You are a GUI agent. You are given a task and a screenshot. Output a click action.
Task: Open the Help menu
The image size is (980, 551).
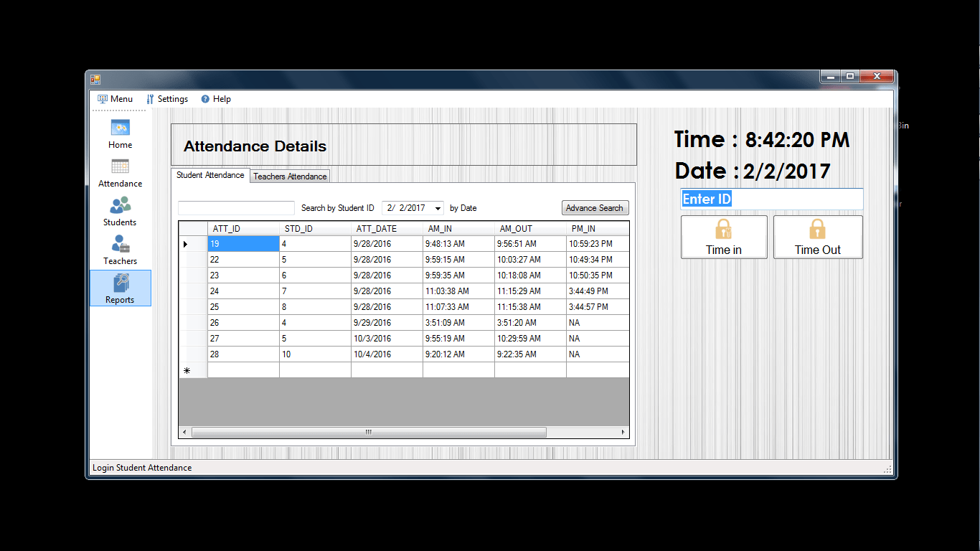(216, 99)
